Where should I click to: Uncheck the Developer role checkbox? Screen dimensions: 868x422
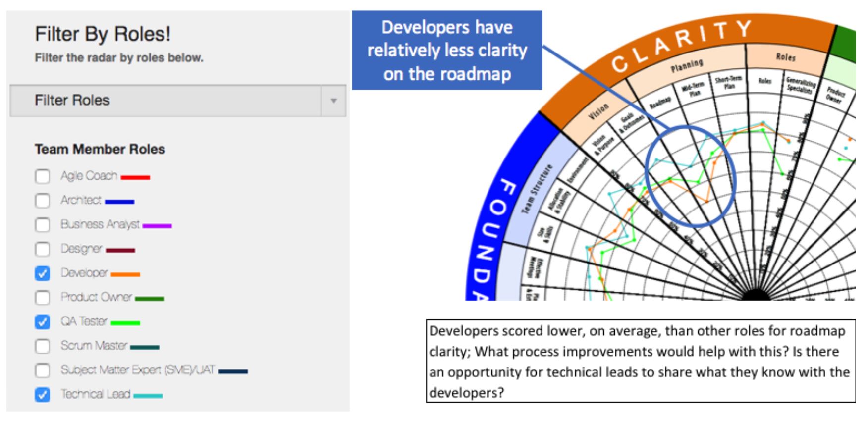pos(43,273)
